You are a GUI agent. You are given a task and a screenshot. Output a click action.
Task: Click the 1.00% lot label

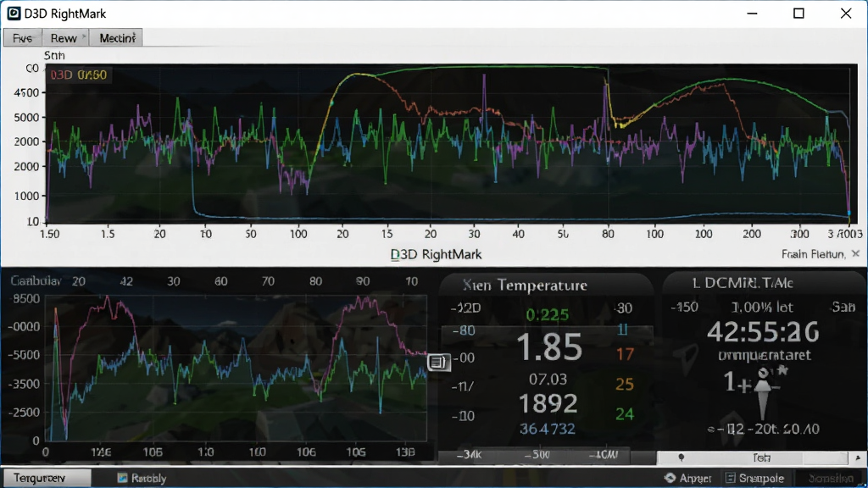[762, 307]
